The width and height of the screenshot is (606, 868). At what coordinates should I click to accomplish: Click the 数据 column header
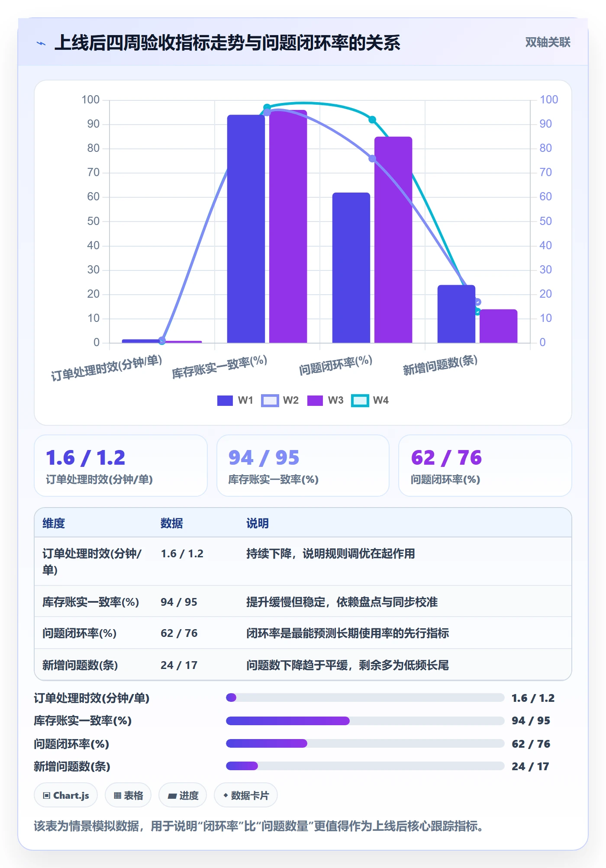(x=172, y=523)
